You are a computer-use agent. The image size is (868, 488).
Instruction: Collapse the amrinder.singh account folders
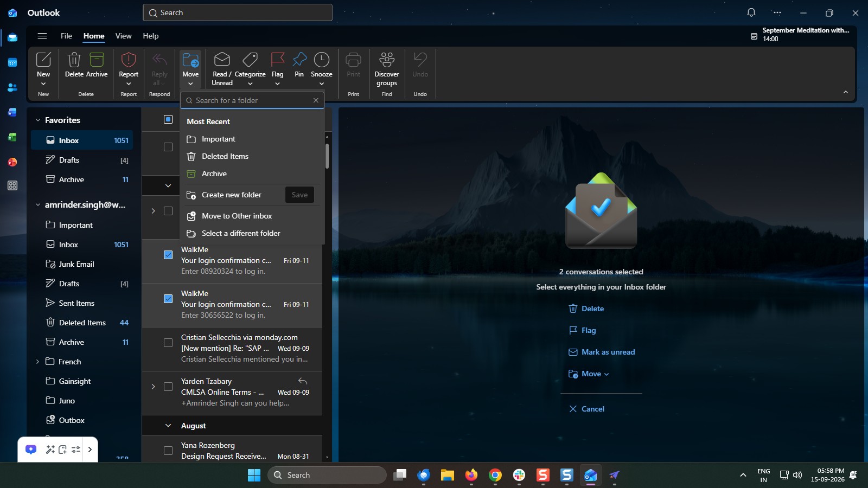[38, 205]
